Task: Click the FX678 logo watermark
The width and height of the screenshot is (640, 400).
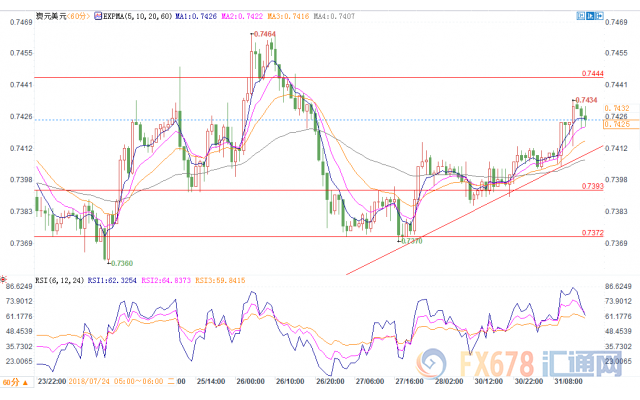Action: [x=528, y=365]
